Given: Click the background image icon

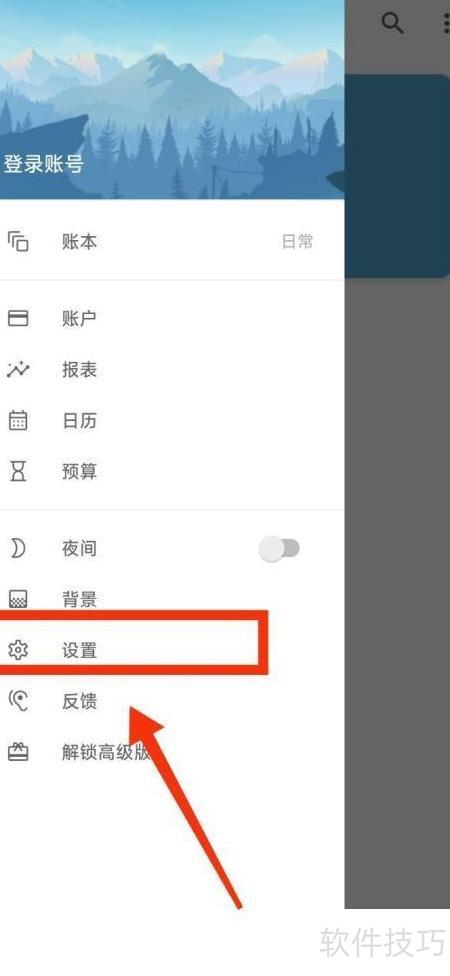Looking at the screenshot, I should (x=18, y=599).
